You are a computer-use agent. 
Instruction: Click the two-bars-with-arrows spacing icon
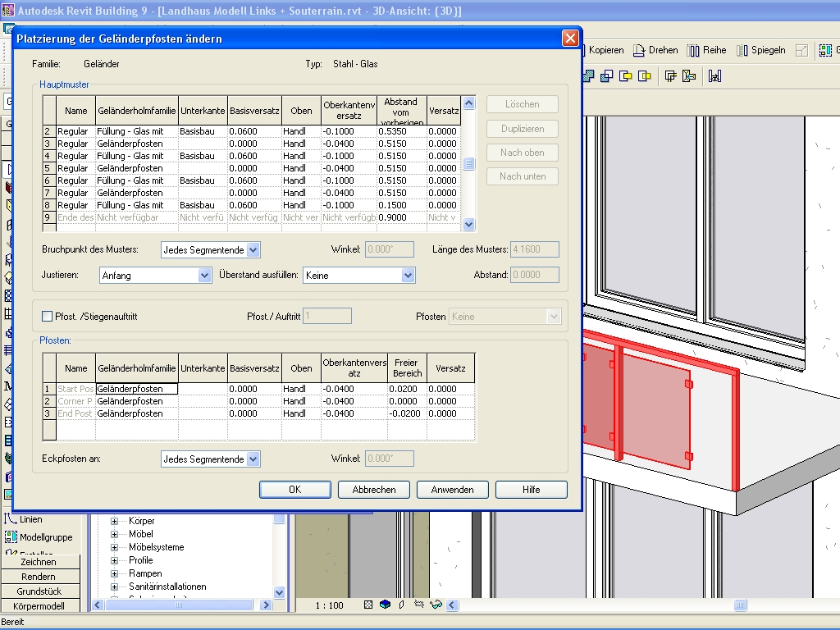click(714, 76)
